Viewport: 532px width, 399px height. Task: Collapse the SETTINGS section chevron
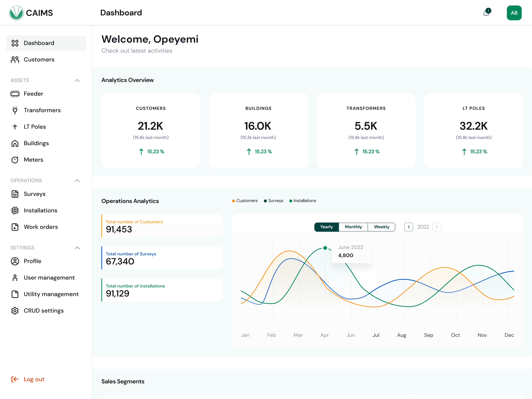tap(77, 248)
